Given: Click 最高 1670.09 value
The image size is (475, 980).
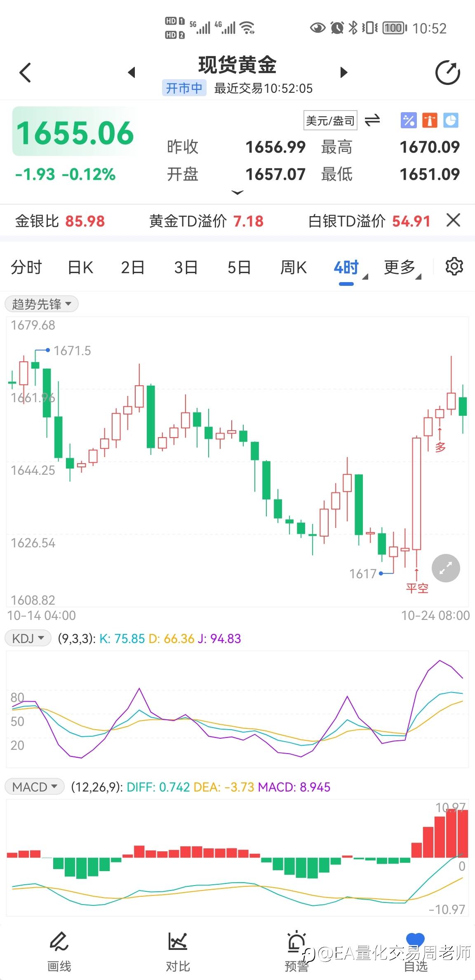Looking at the screenshot, I should point(430,147).
